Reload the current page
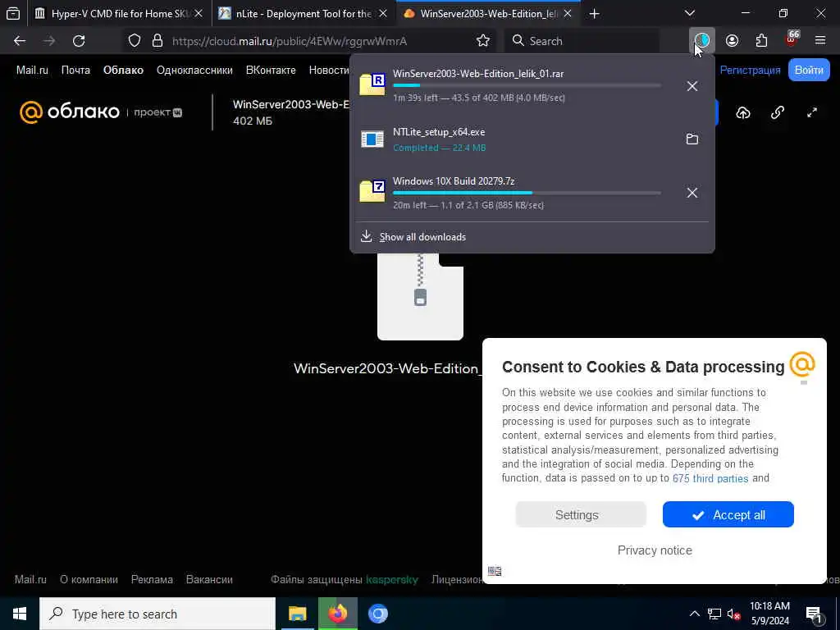Viewport: 840px width, 630px height. (x=79, y=41)
